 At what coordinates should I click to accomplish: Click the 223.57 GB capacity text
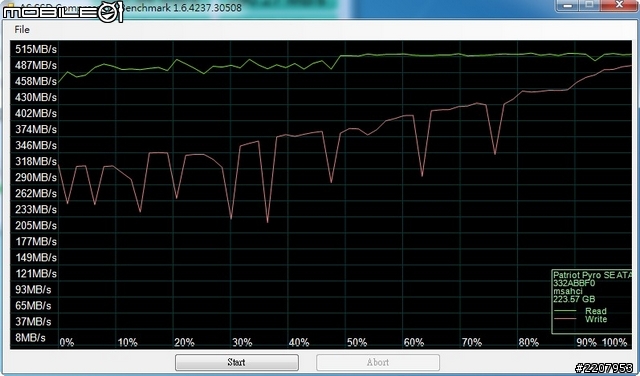point(574,299)
